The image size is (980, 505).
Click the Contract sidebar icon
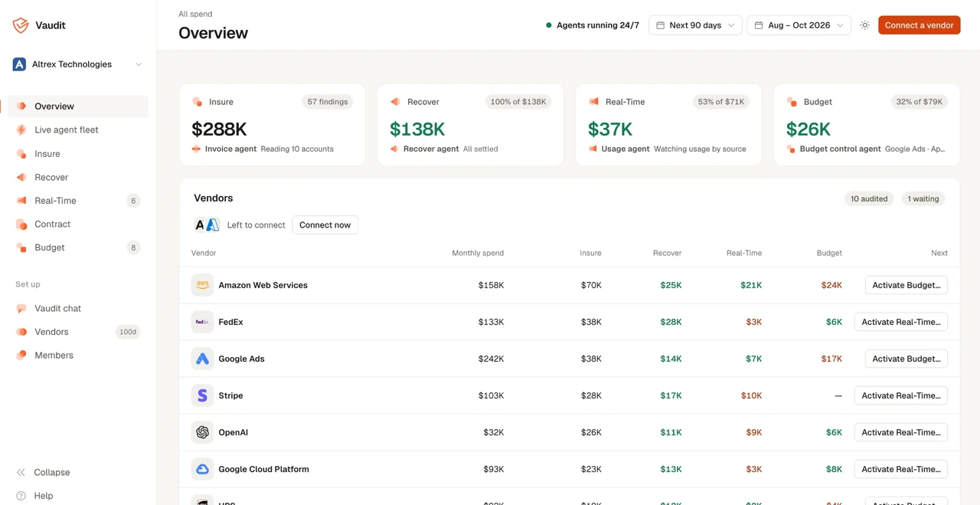point(21,225)
